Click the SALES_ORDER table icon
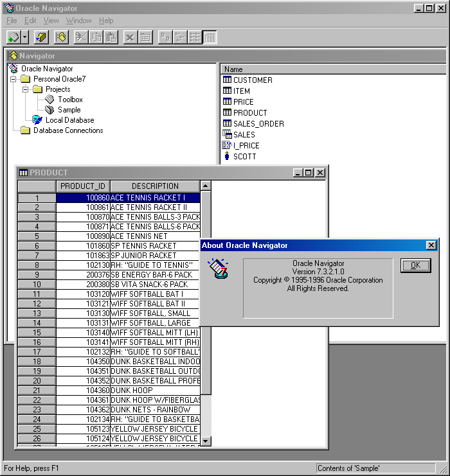450x476 pixels. 227,123
